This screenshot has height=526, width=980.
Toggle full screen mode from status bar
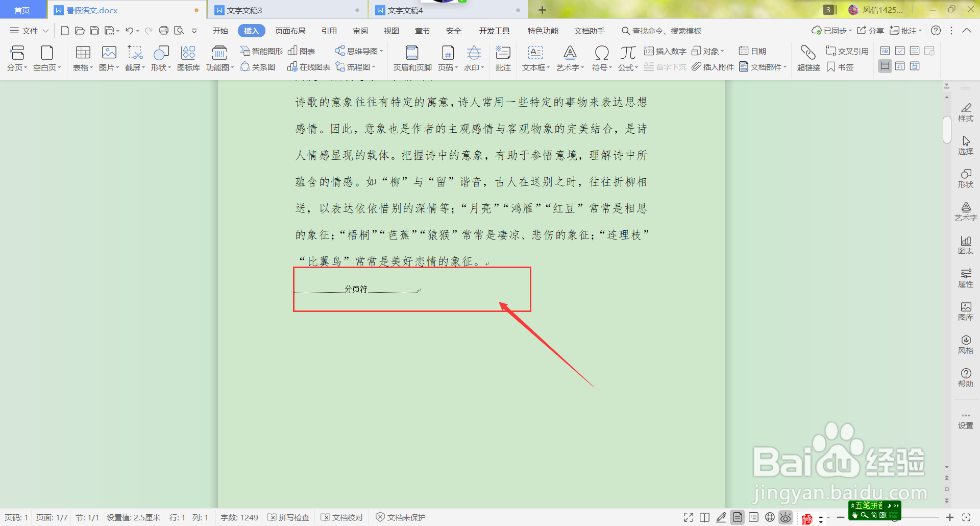point(688,517)
